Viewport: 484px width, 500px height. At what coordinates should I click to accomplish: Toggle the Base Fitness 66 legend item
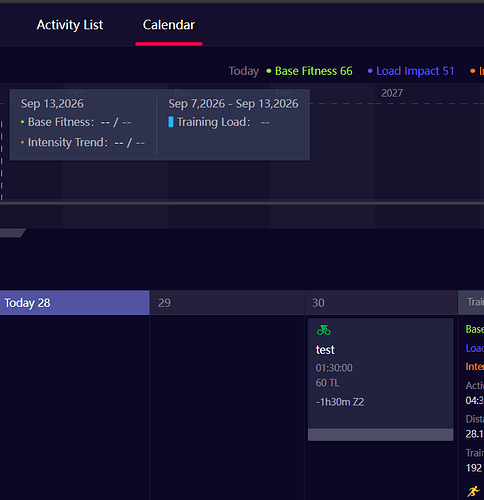coord(310,71)
